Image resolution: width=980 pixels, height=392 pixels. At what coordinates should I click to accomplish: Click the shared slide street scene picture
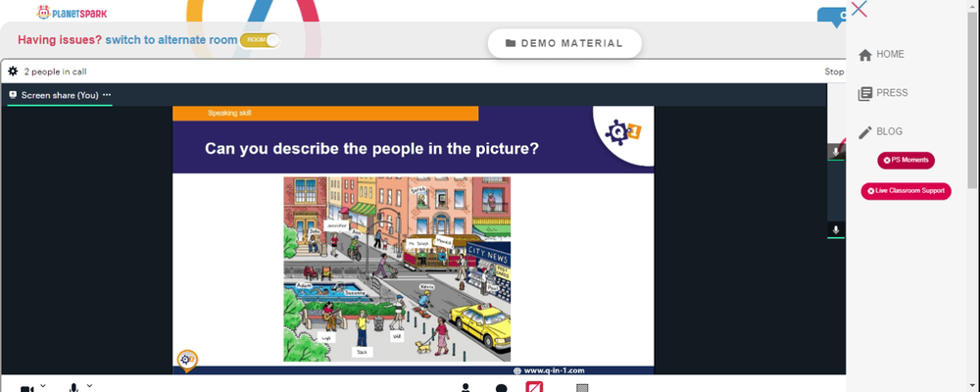pos(397,269)
